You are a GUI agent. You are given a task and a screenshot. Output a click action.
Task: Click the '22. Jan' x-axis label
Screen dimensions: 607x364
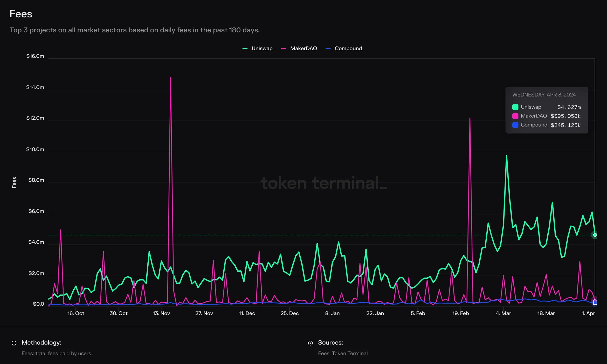(x=375, y=313)
